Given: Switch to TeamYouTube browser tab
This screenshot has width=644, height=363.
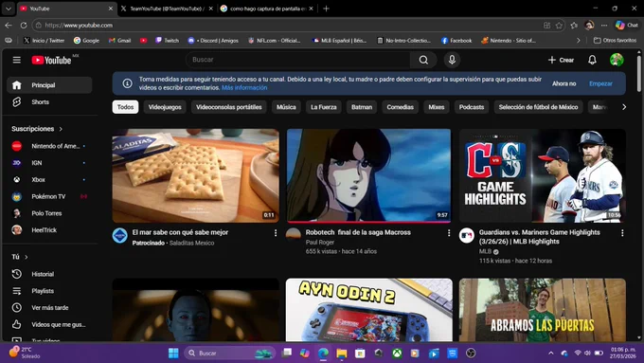Looking at the screenshot, I should click(167, 9).
